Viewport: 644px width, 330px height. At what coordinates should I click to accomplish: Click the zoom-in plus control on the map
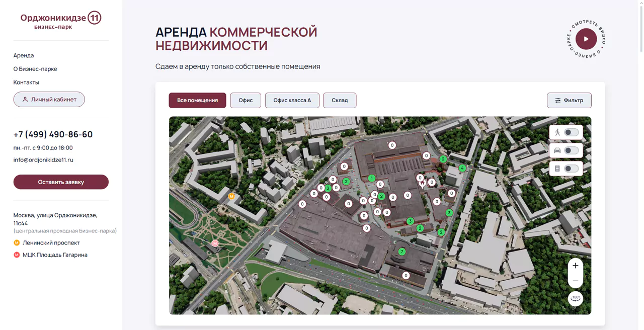(575, 265)
